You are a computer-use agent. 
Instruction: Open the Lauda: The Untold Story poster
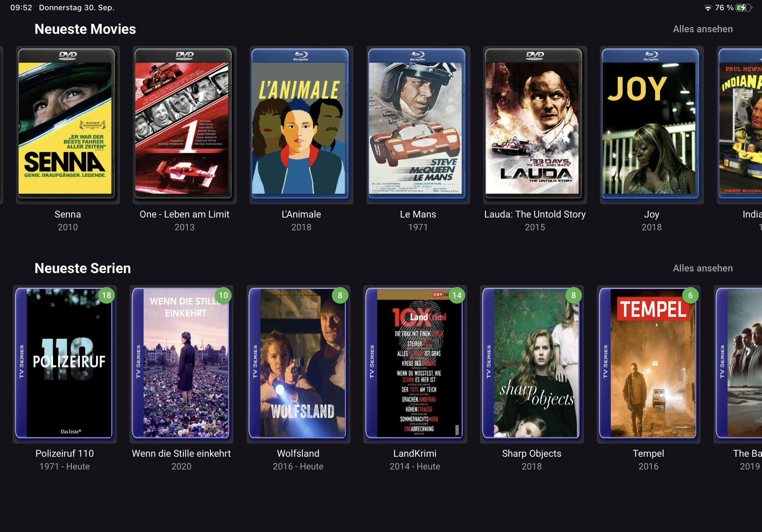[535, 125]
